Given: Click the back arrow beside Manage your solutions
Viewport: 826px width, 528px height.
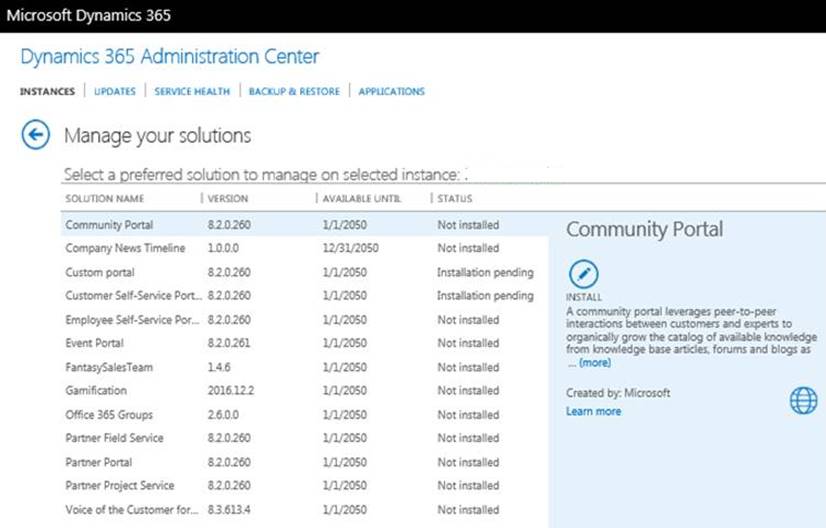Looking at the screenshot, I should click(x=36, y=135).
